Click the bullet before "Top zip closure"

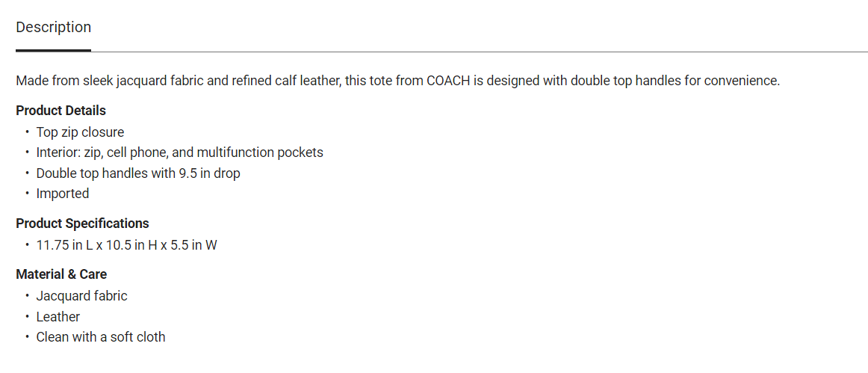point(27,132)
